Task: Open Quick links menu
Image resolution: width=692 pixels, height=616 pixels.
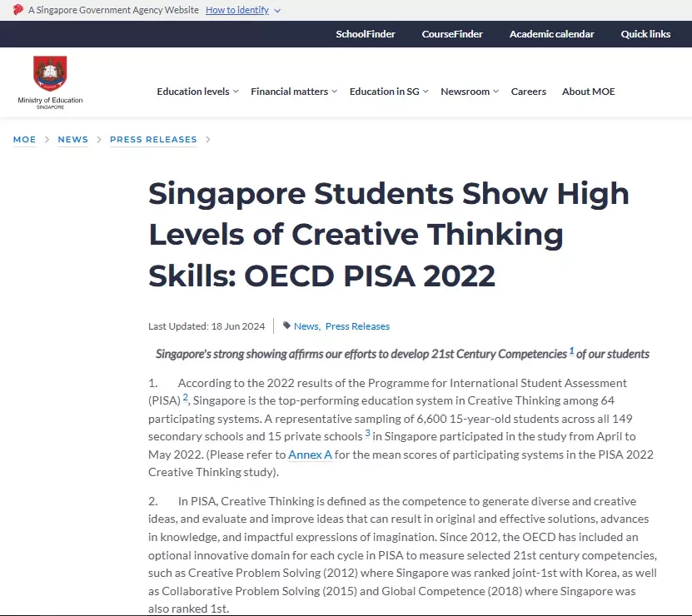Action: coord(645,34)
